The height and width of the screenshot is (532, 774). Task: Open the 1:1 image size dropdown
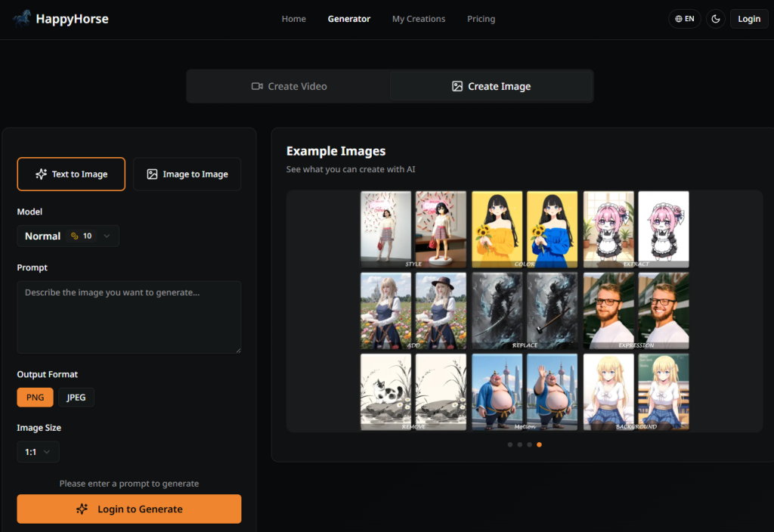38,452
